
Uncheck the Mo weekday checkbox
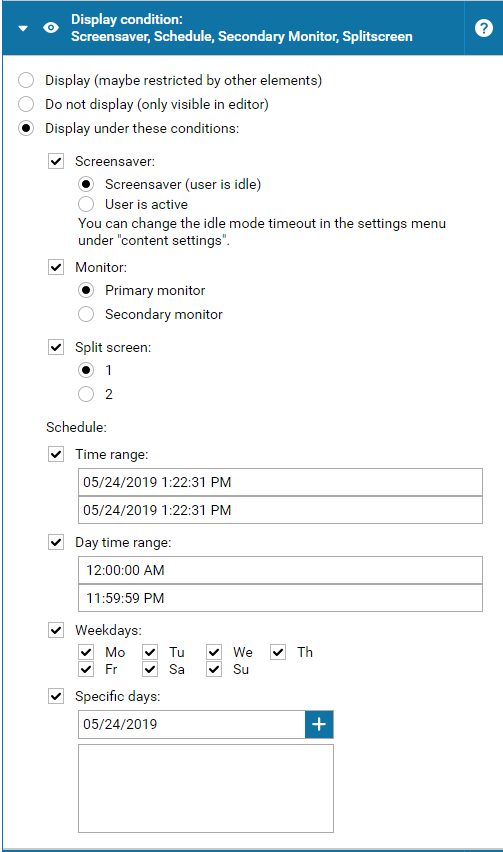coord(86,652)
